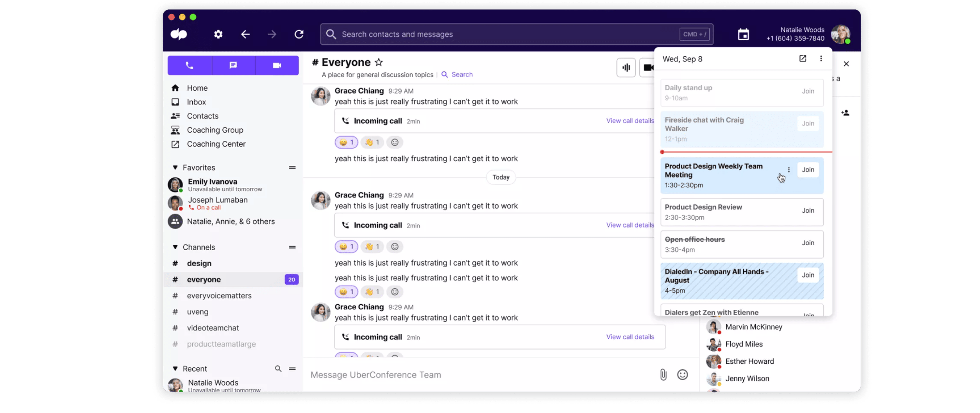Select the design channel
Viewport: 980px width, 413px height.
coord(233,264)
